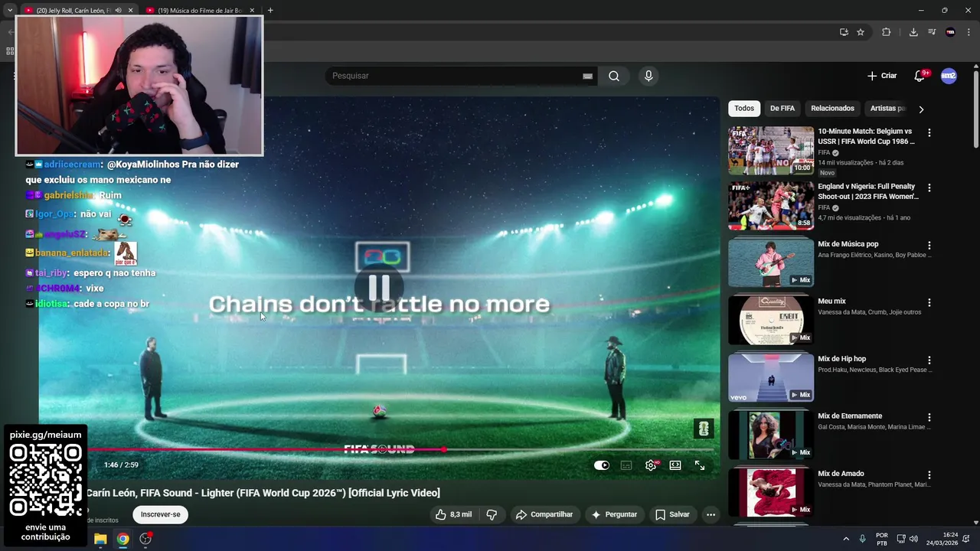The image size is (980, 551).
Task: Select the Artistas filter chip
Action: pyautogui.click(x=888, y=109)
